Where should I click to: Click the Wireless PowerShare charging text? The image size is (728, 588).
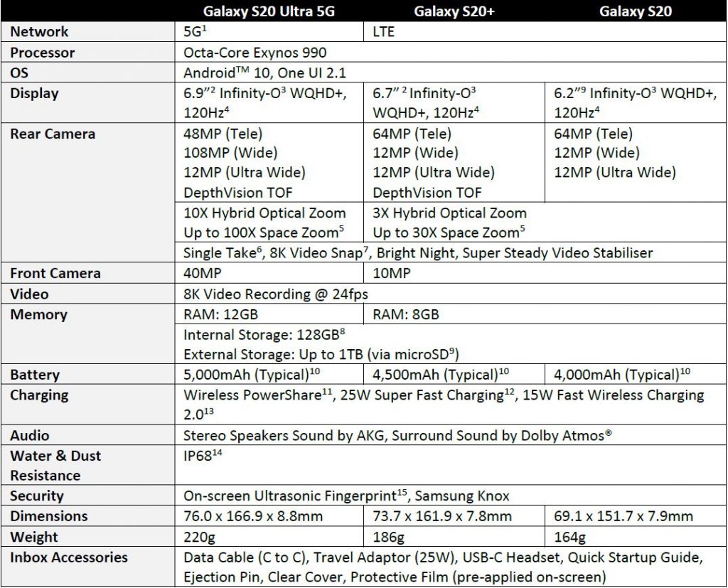[x=444, y=405]
